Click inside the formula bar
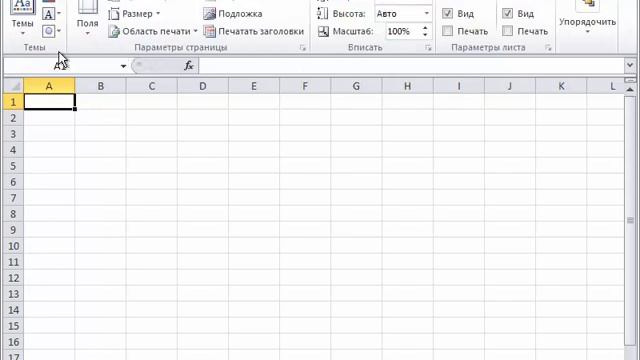The width and height of the screenshot is (640, 360). pyautogui.click(x=411, y=66)
